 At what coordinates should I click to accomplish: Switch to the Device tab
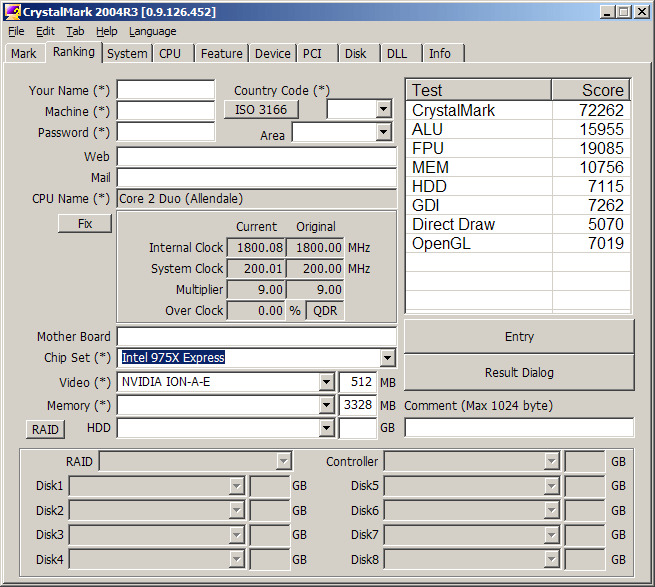click(272, 53)
